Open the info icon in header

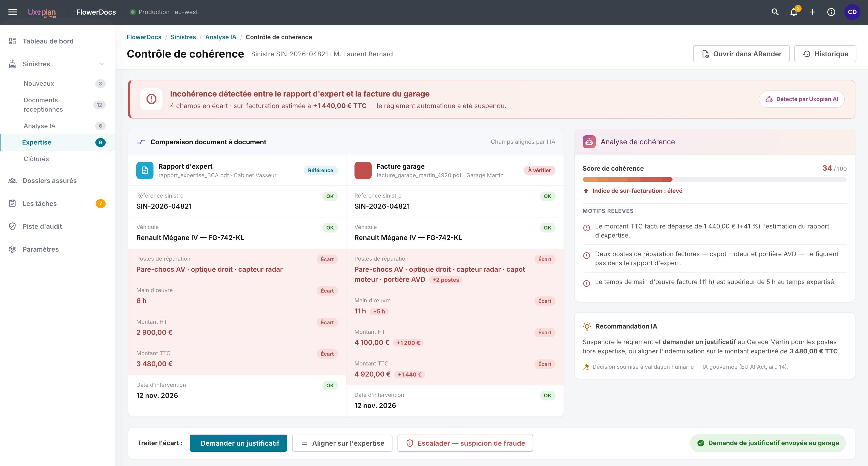(831, 12)
